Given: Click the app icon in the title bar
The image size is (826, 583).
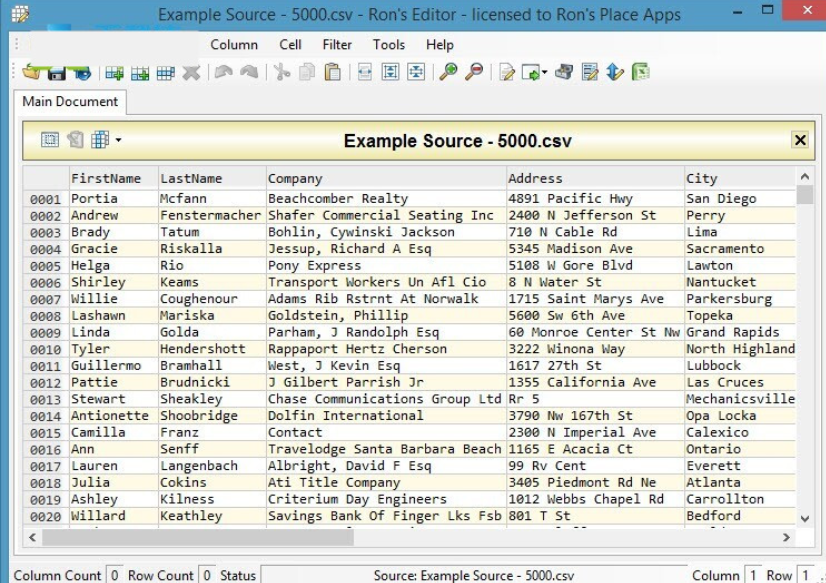Looking at the screenshot, I should [x=20, y=14].
